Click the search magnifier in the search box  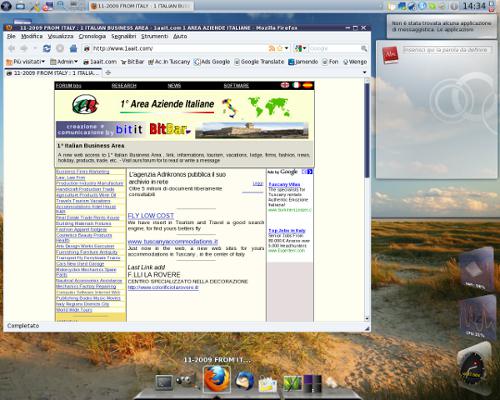click(364, 49)
